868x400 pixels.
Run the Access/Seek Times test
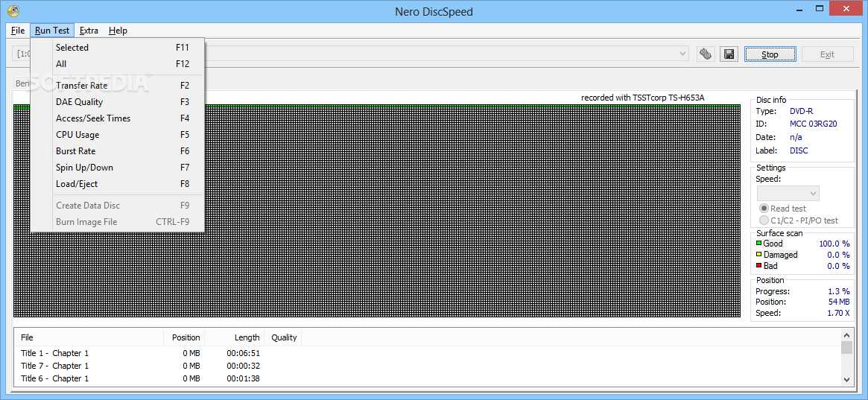118,118
